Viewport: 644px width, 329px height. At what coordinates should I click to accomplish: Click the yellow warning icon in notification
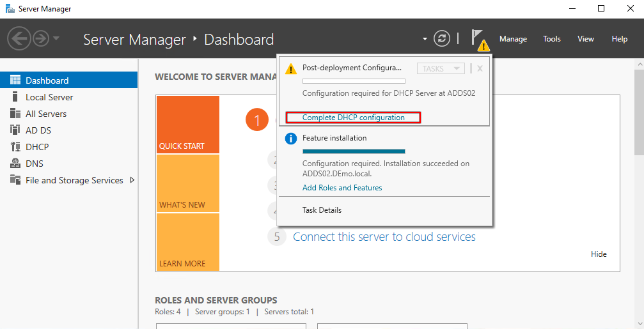point(291,68)
